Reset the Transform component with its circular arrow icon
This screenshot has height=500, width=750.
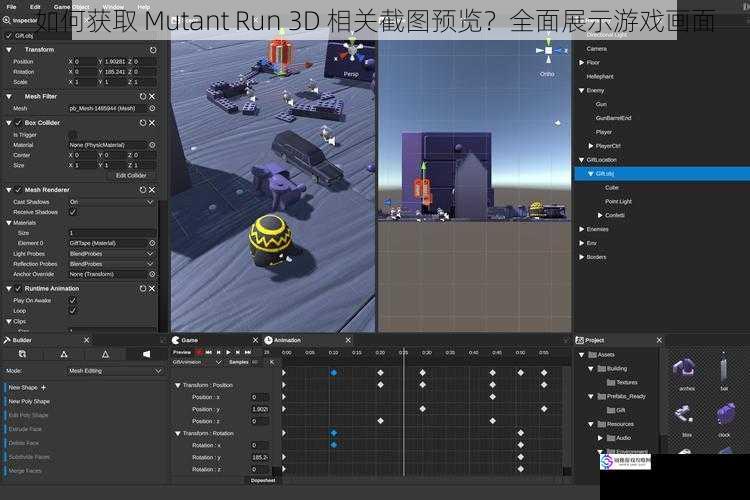pos(153,50)
